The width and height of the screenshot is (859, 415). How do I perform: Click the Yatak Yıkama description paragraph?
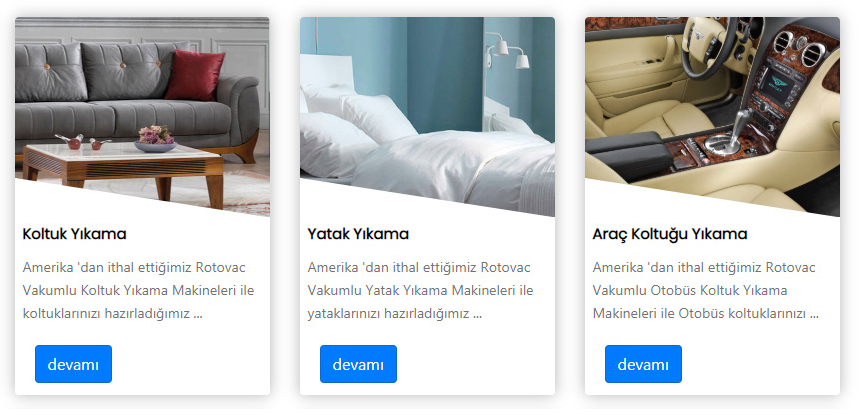coord(420,291)
